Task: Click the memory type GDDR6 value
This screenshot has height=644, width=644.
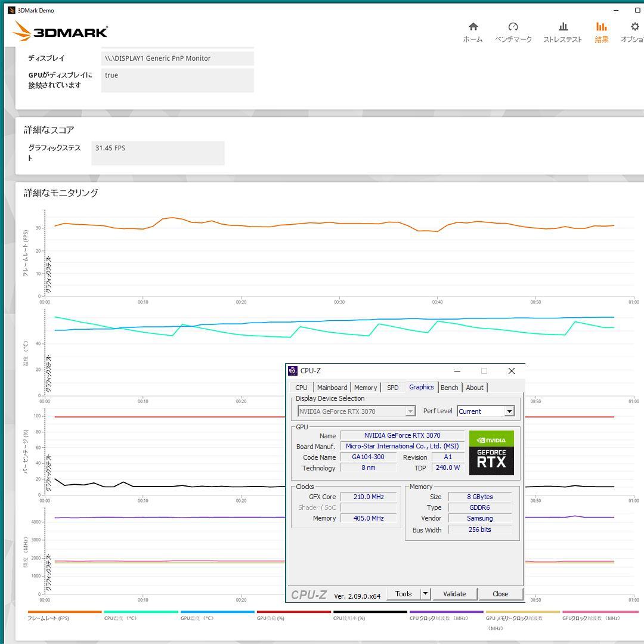Action: tap(479, 507)
